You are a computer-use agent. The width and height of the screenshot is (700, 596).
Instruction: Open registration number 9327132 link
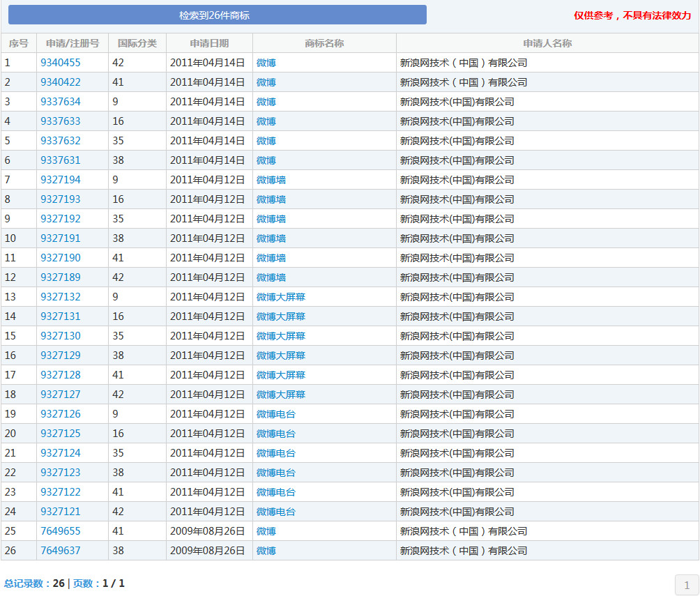click(60, 297)
